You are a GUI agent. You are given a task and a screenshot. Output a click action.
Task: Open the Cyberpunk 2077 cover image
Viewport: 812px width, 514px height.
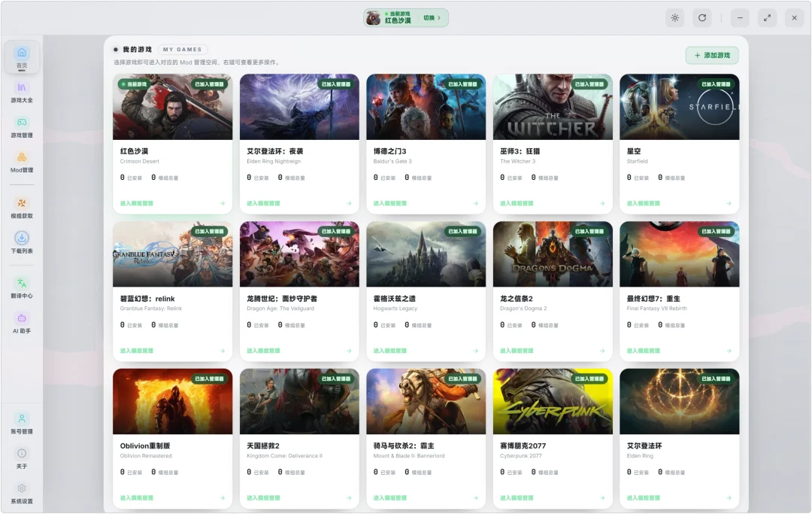tap(553, 402)
